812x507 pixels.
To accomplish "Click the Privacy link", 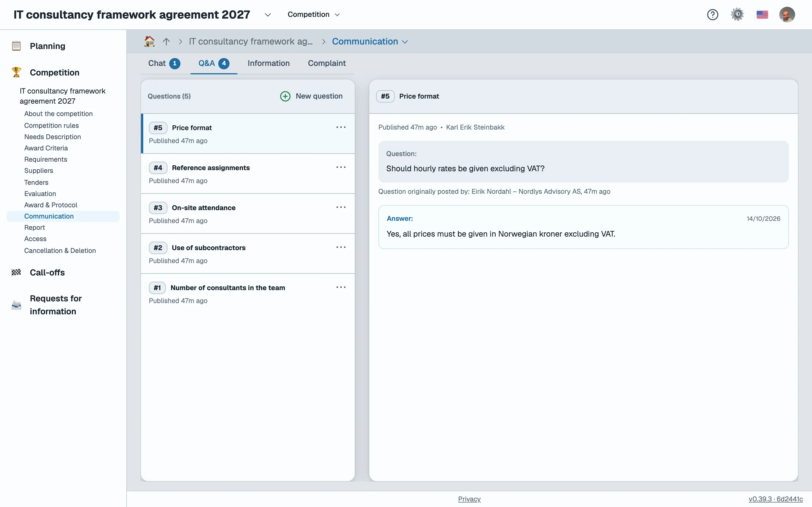I will tap(469, 499).
